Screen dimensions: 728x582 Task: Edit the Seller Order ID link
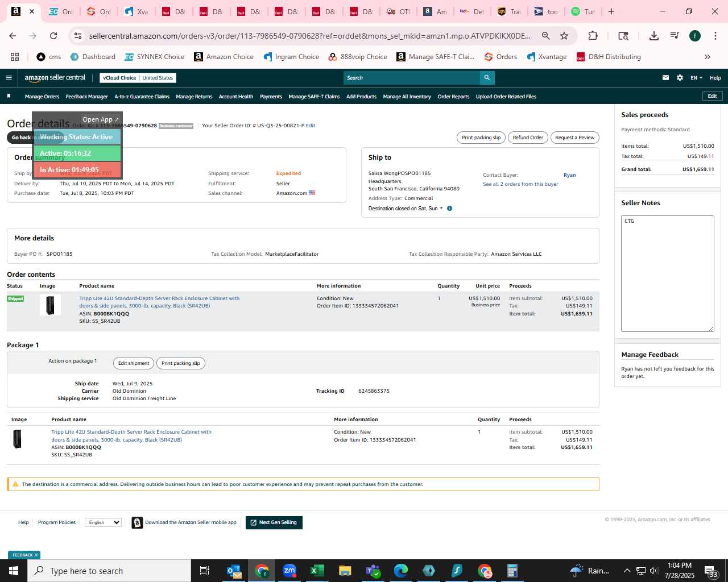click(x=311, y=126)
